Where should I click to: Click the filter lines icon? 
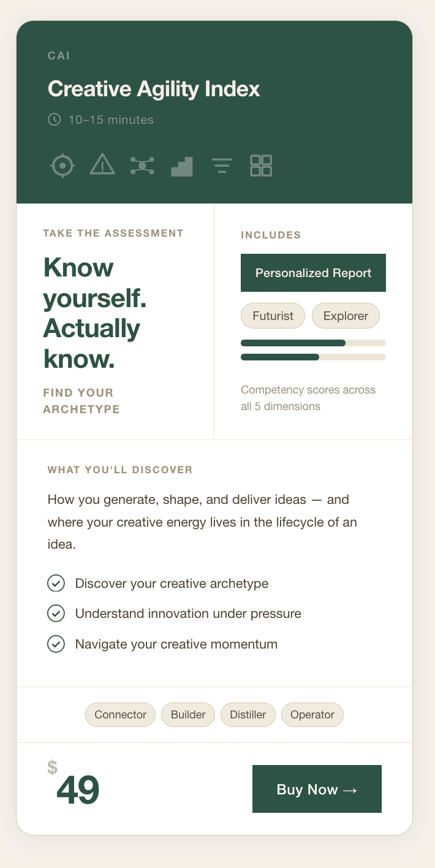point(222,166)
